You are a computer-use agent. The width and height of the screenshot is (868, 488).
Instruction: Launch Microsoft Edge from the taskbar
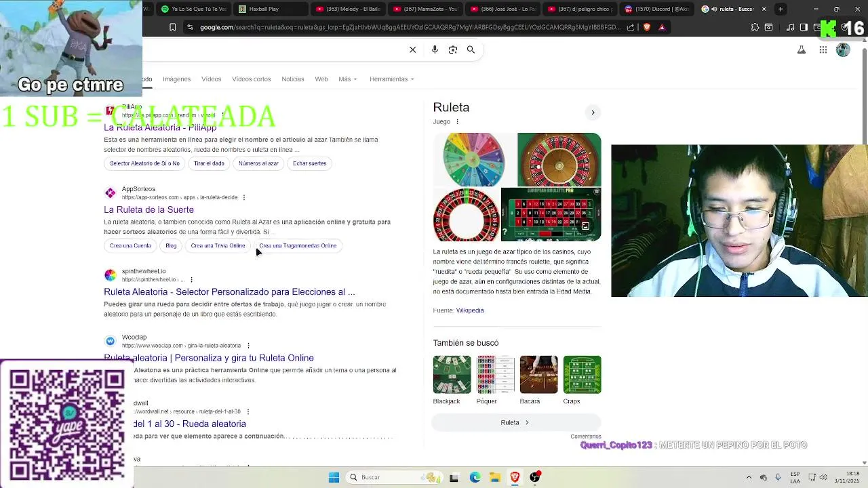(x=475, y=477)
